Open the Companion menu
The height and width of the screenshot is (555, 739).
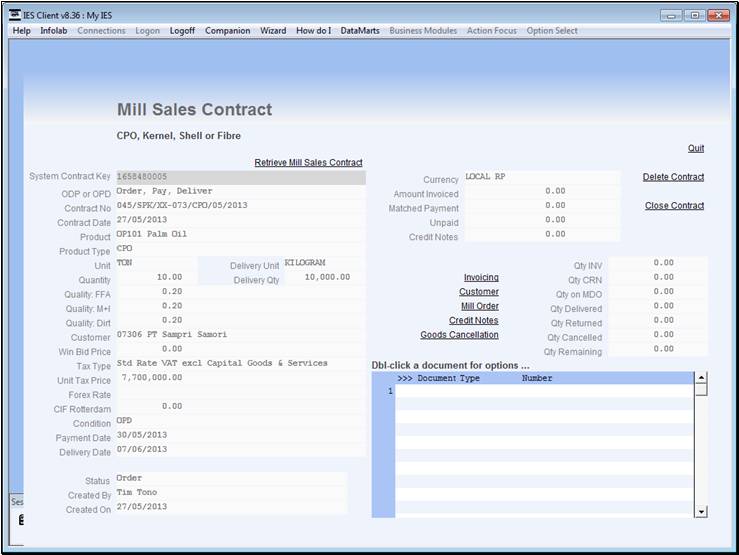pos(228,31)
